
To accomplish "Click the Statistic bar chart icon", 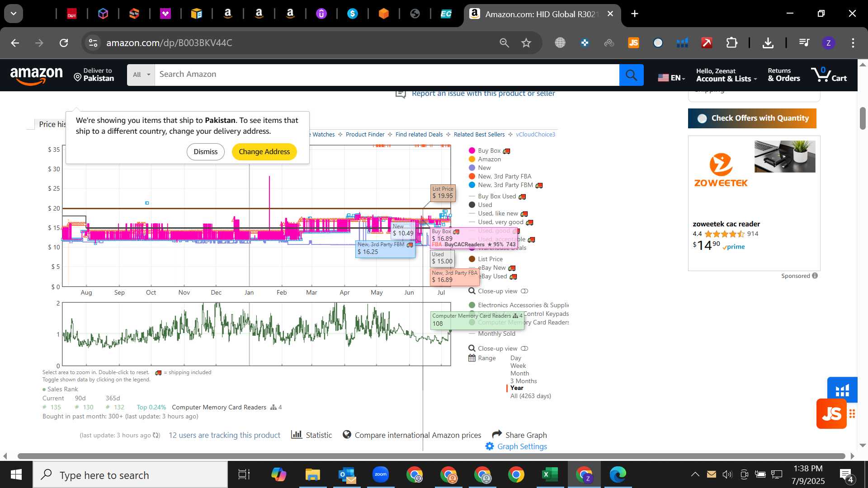I will point(297,435).
